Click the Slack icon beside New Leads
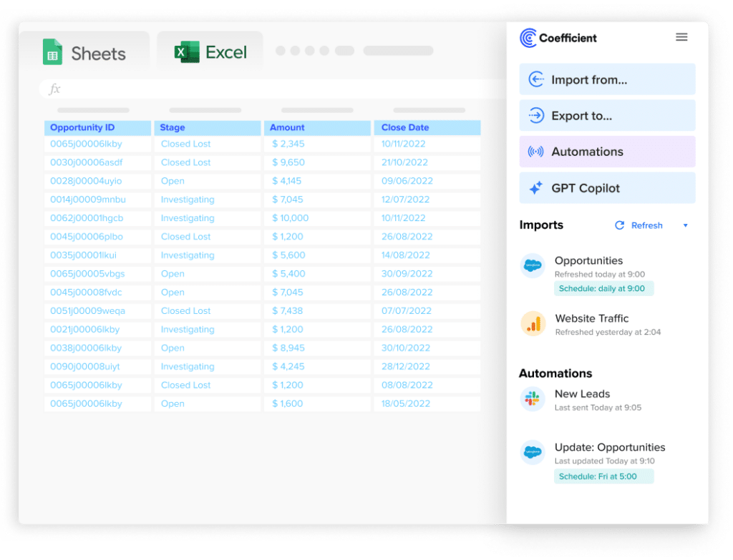Screen dimensions: 733x560 coord(533,399)
